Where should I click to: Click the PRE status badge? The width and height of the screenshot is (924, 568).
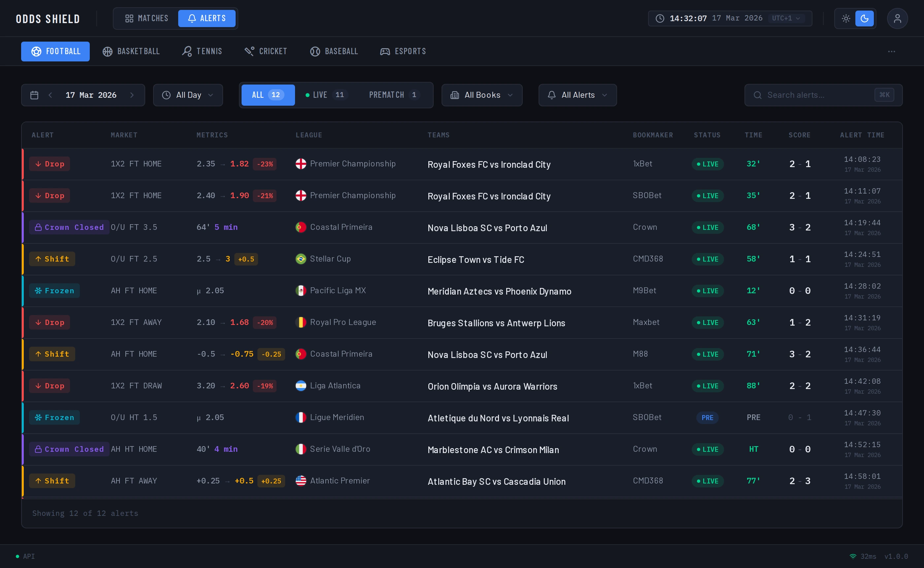pyautogui.click(x=708, y=418)
